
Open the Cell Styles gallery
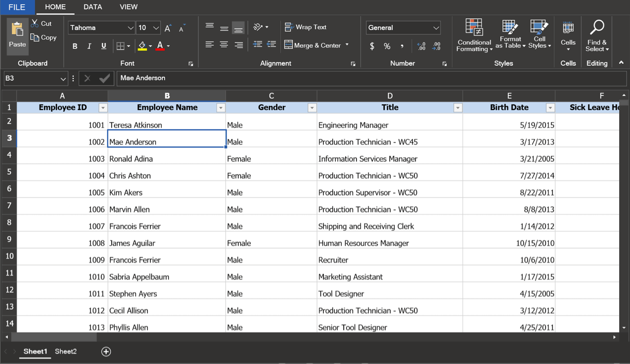tap(539, 35)
